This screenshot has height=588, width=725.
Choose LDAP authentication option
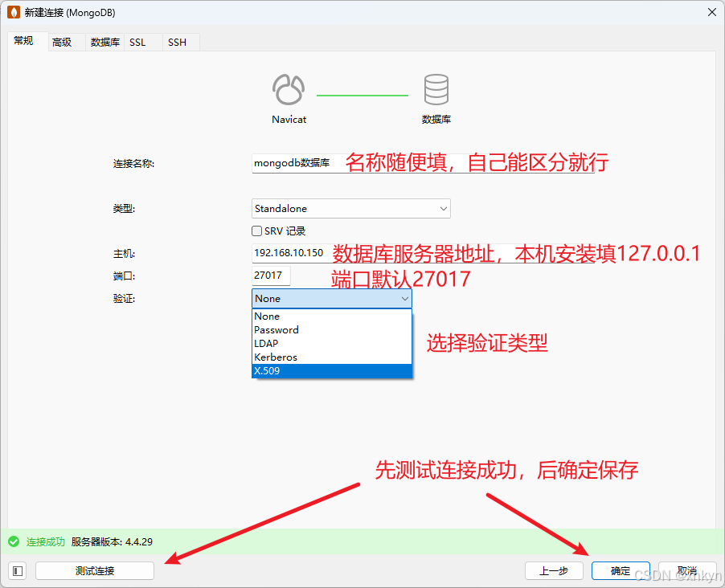point(331,344)
